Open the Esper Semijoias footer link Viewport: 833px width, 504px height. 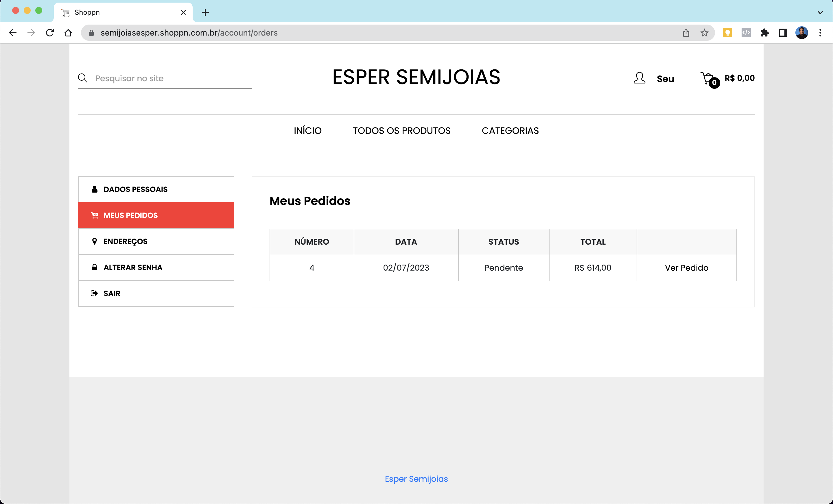tap(416, 479)
